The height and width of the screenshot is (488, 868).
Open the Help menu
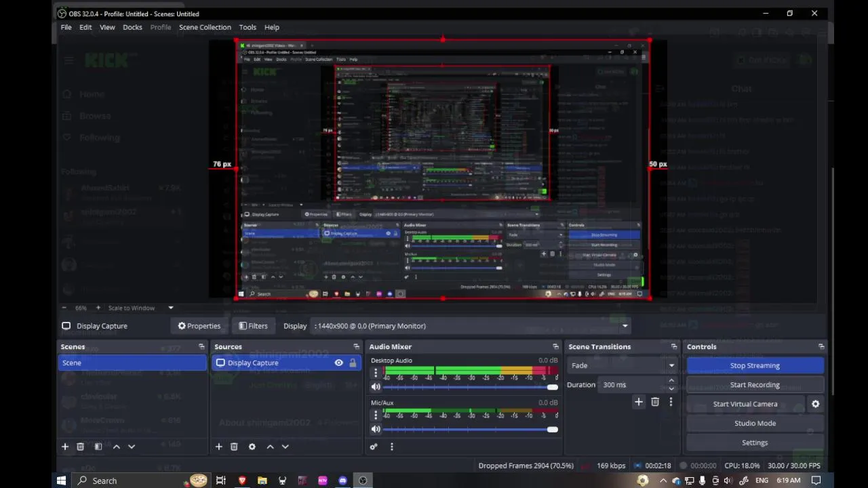[272, 27]
